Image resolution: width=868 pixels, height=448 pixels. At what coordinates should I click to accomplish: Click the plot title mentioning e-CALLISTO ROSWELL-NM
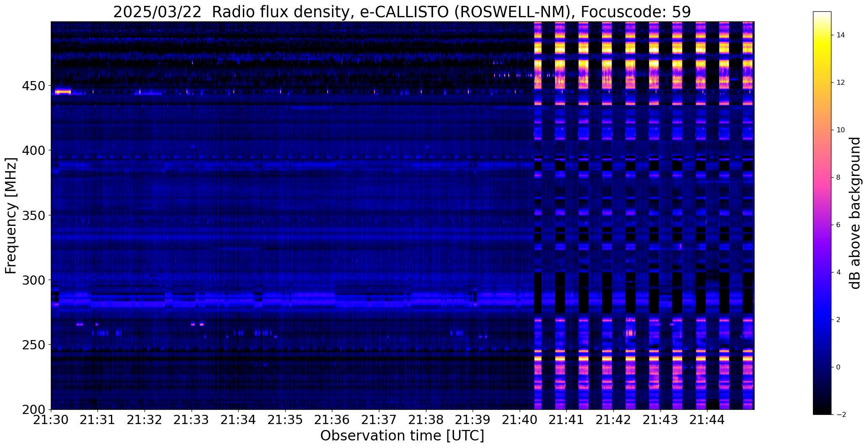coord(402,12)
